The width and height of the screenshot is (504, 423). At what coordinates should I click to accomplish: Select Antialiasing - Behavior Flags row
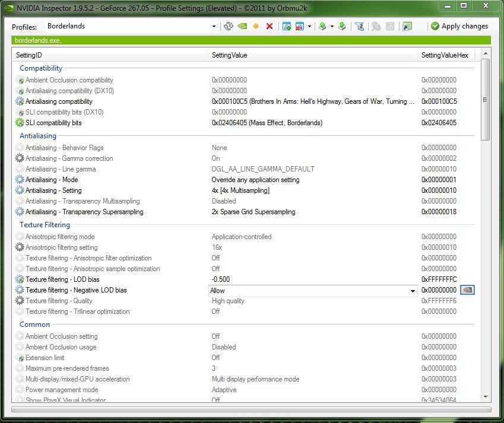click(x=245, y=148)
